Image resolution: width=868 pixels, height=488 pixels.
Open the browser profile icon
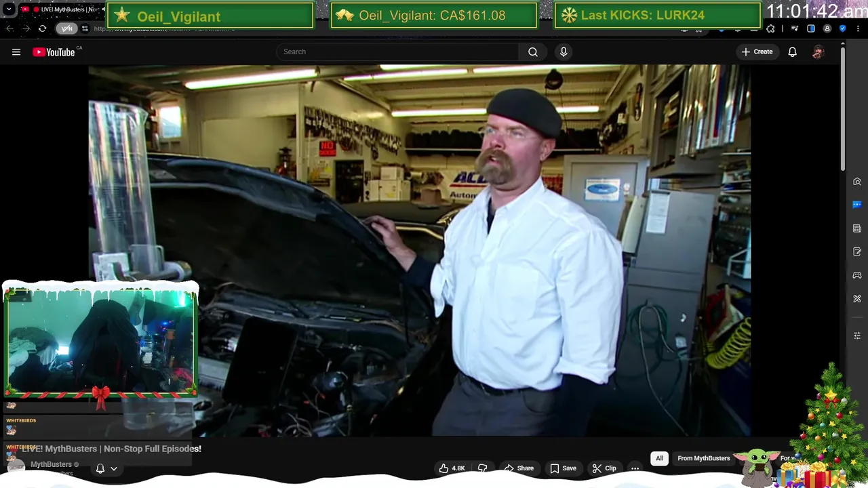(x=827, y=28)
